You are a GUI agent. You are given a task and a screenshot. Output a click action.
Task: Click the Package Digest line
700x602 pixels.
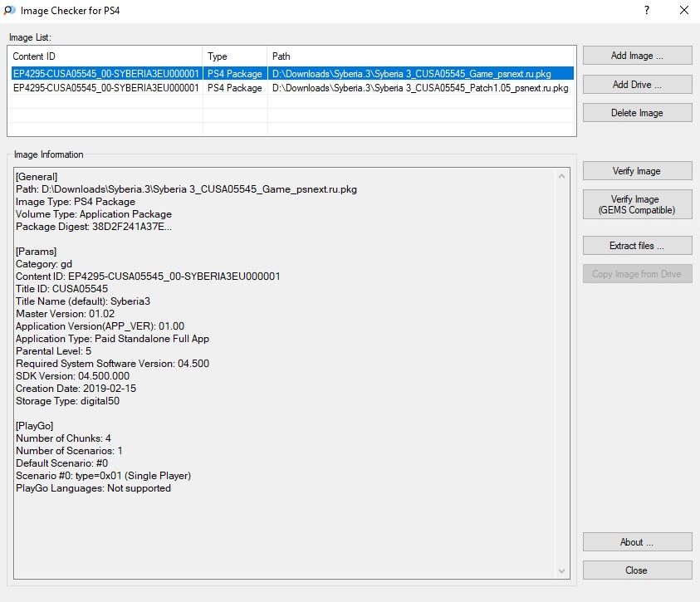[x=94, y=227]
